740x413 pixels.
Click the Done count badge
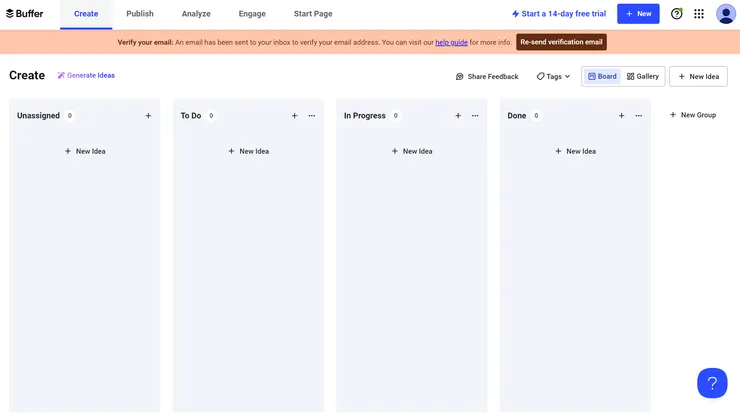coord(536,116)
